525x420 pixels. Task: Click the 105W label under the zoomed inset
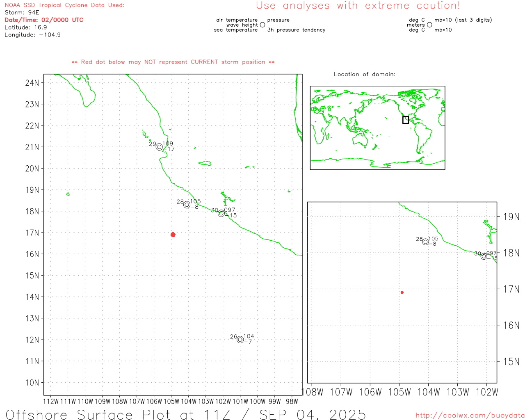coord(399,392)
